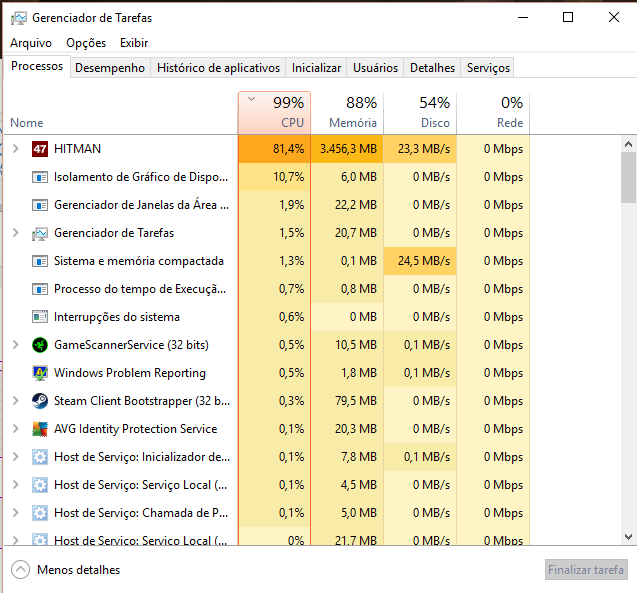Expand the AVG Identity Protection Service row
Screen dimensions: 637x593
tap(15, 429)
